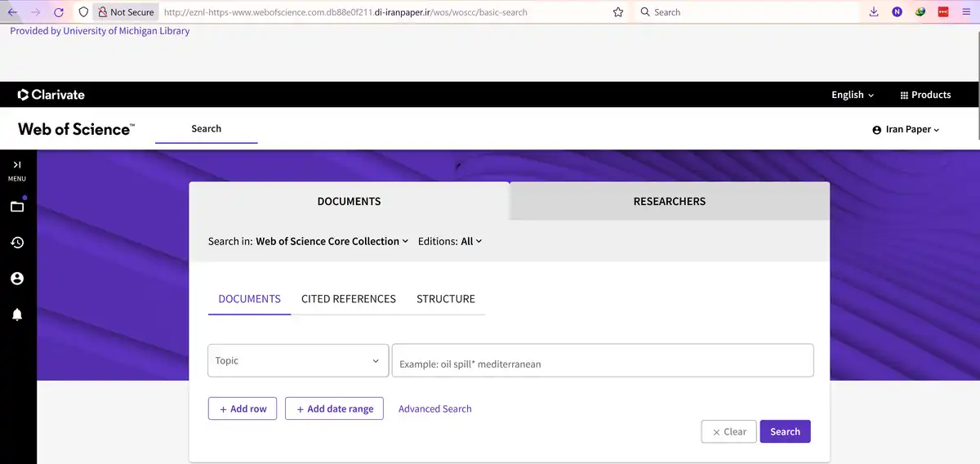Image resolution: width=980 pixels, height=464 pixels.
Task: Select the DOCUMENTS sub-tab
Action: [x=250, y=299]
